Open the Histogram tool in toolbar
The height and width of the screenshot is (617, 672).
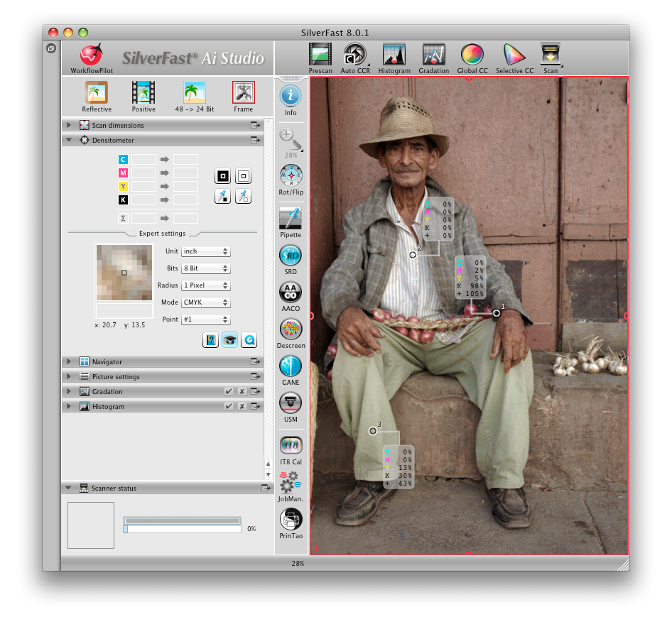(x=394, y=55)
